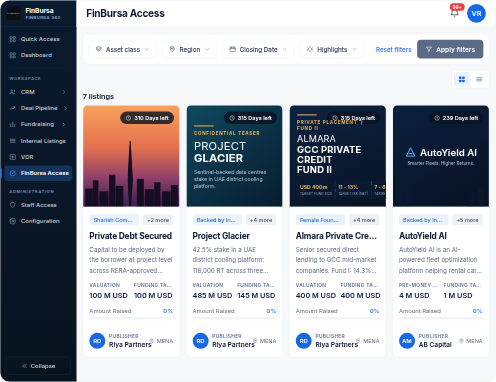Click the FinBursa logo in the sidebar
The height and width of the screenshot is (382, 496).
click(x=14, y=13)
